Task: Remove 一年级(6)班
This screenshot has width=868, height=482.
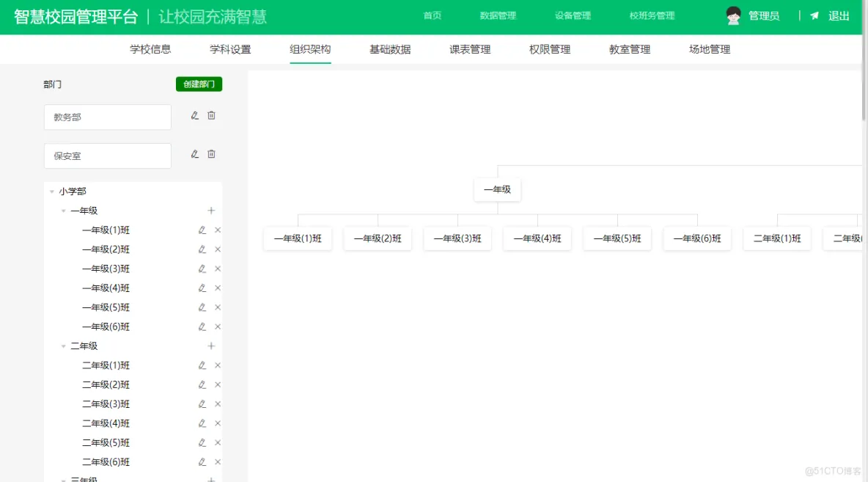Action: (x=218, y=327)
